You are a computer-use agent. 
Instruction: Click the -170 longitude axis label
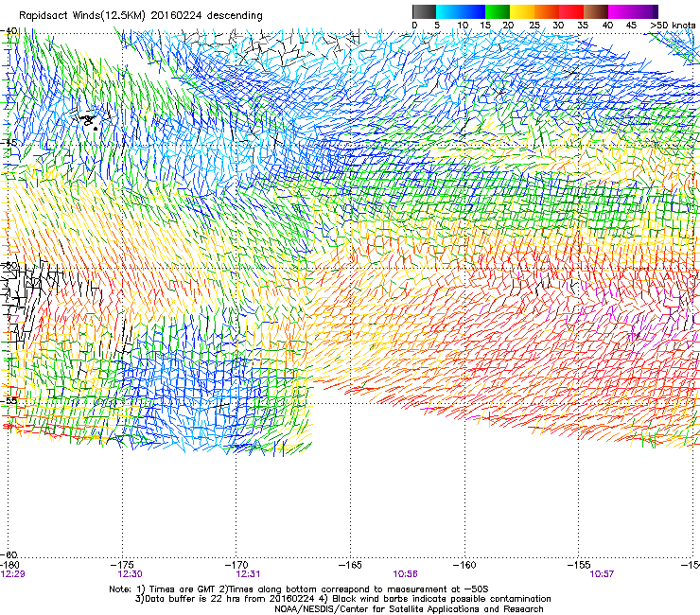(237, 565)
